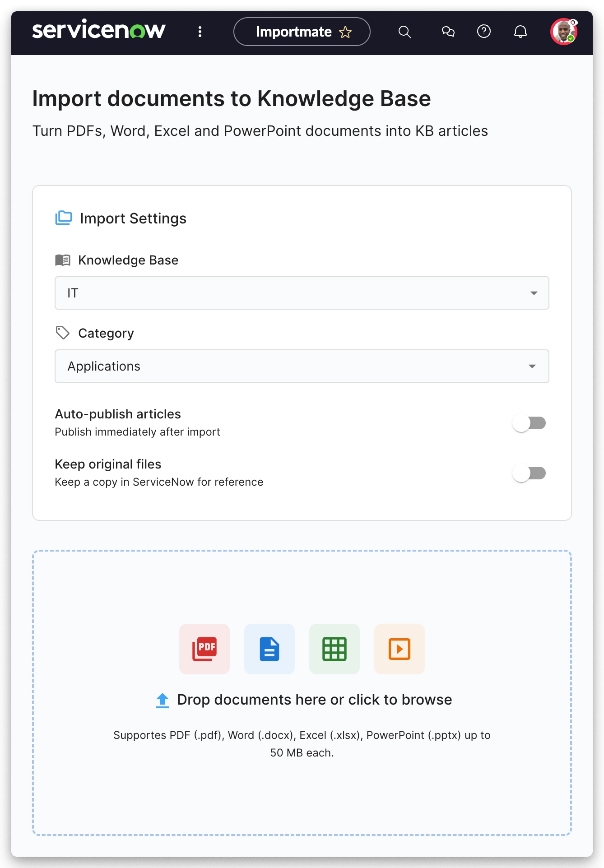The width and height of the screenshot is (604, 868).
Task: Open the Knowledge Base dropdown showing IT
Action: 302,293
